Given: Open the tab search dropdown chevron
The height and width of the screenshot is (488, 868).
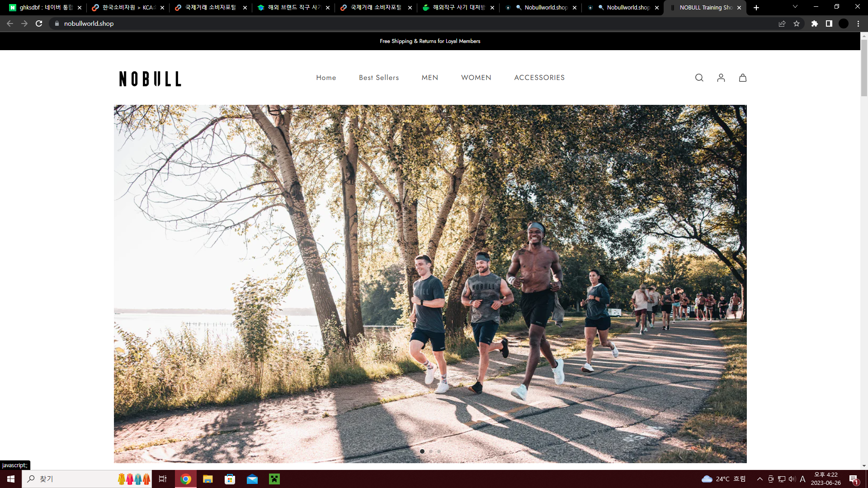Looking at the screenshot, I should [795, 7].
